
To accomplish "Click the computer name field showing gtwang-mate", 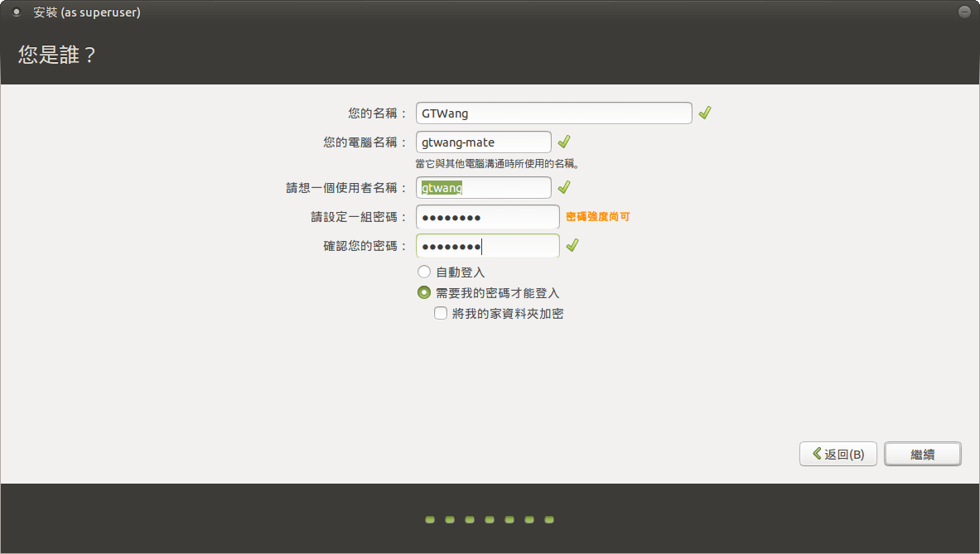I will [483, 142].
